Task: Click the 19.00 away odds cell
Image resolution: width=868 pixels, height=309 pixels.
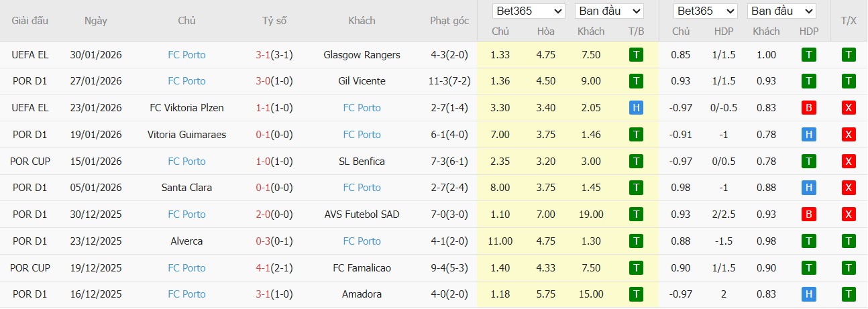Action: [590, 214]
